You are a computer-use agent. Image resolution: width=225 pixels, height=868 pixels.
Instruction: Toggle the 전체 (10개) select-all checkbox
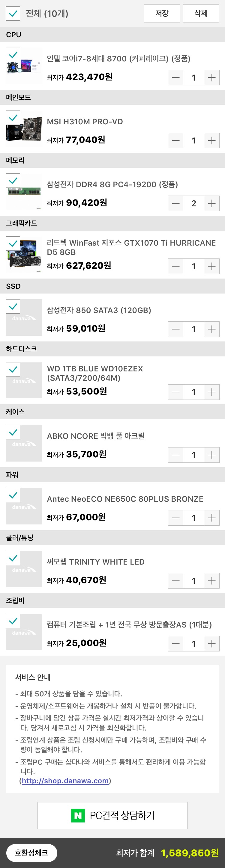click(13, 13)
